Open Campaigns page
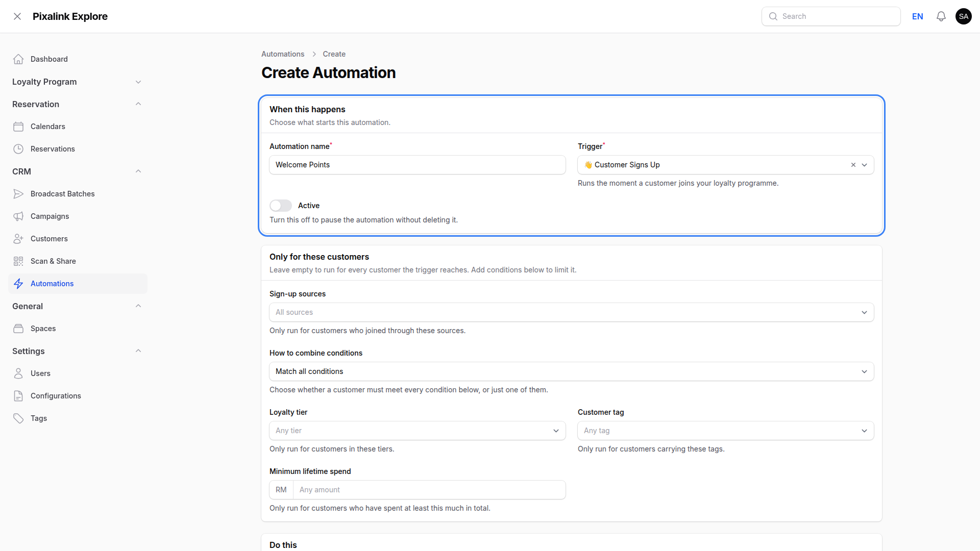This screenshot has height=551, width=980. pyautogui.click(x=78, y=216)
